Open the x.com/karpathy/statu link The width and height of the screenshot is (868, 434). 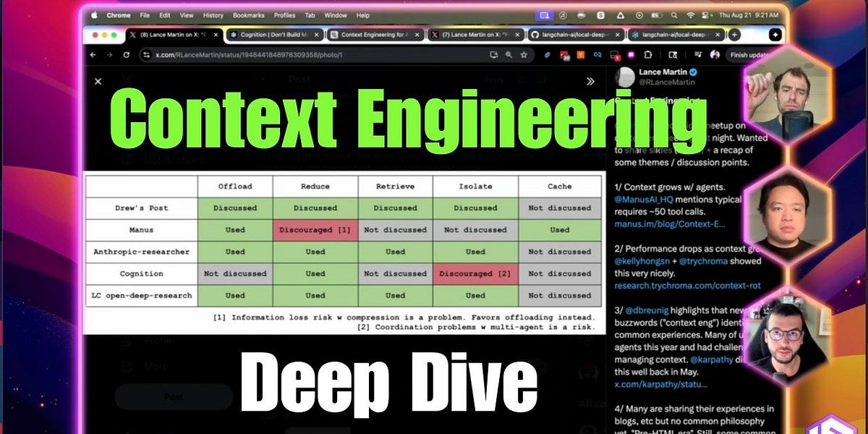click(661, 384)
